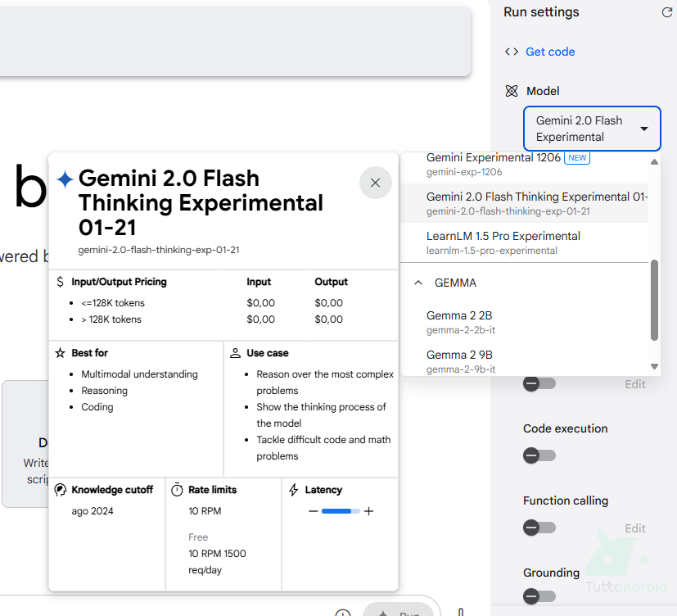Click the NEW badge on Gemini Experimental 1206
This screenshot has width=677, height=616.
(x=577, y=157)
